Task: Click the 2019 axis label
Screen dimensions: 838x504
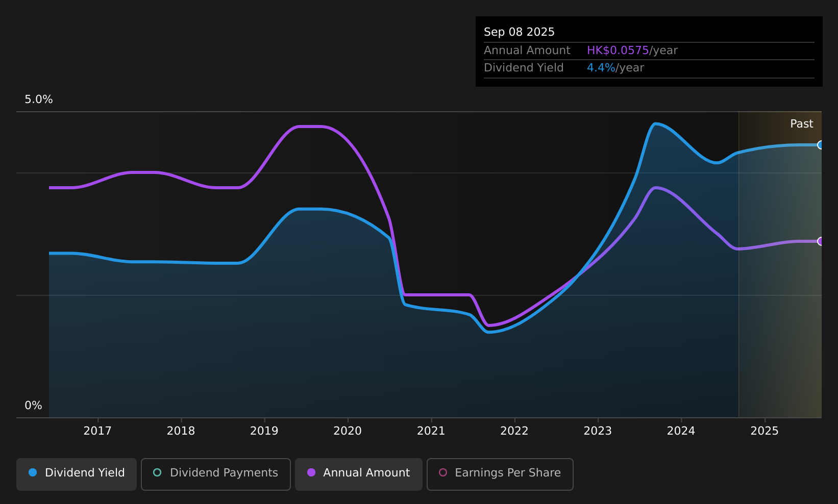Action: click(264, 431)
